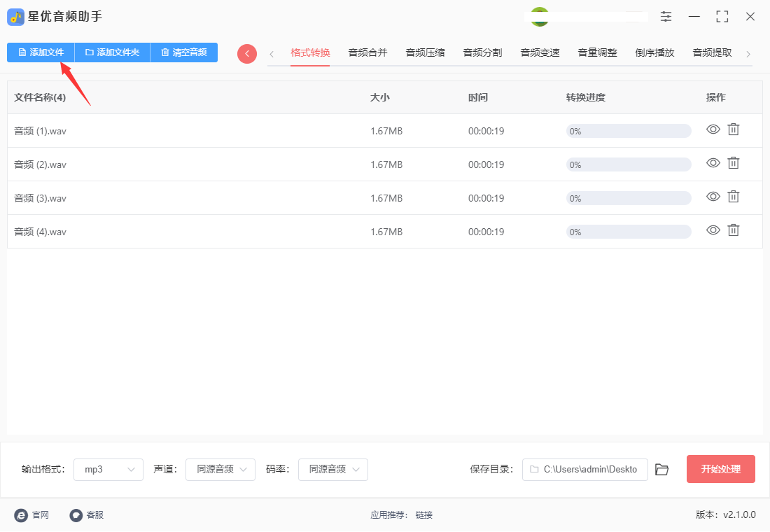Switch to the 音频提取 tab
This screenshot has width=770, height=532.
pyautogui.click(x=712, y=52)
